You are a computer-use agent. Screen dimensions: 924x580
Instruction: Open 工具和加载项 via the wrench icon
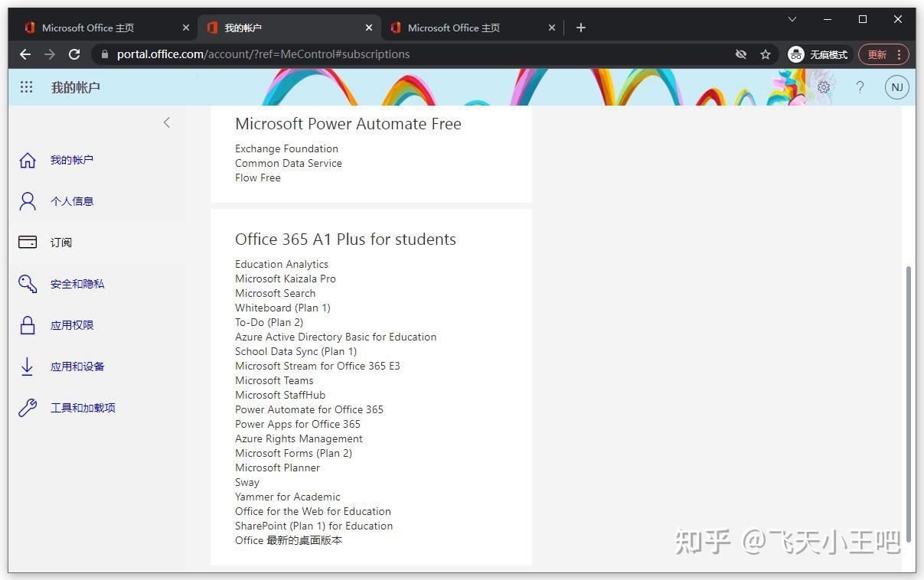pyautogui.click(x=28, y=407)
